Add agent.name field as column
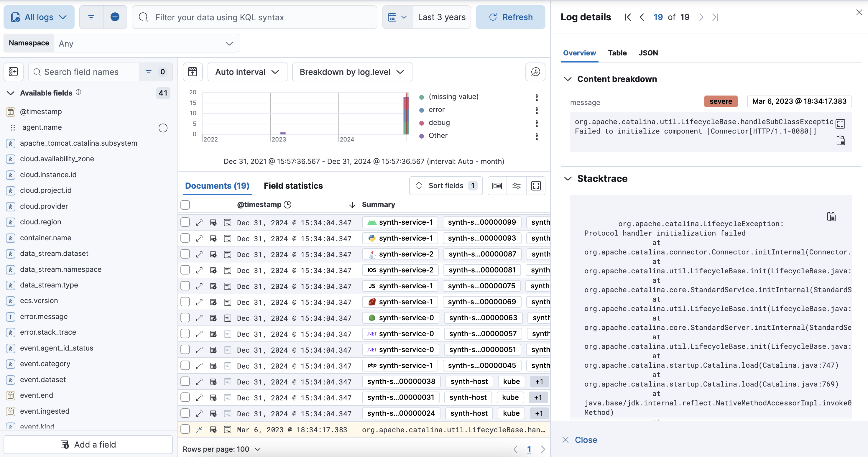Image resolution: width=868 pixels, height=457 pixels. coord(163,128)
